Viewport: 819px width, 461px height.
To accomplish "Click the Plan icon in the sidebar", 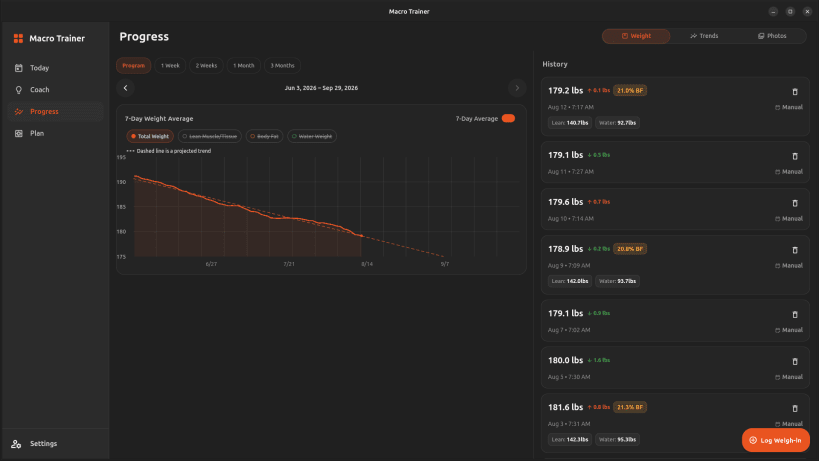I will [x=19, y=134].
